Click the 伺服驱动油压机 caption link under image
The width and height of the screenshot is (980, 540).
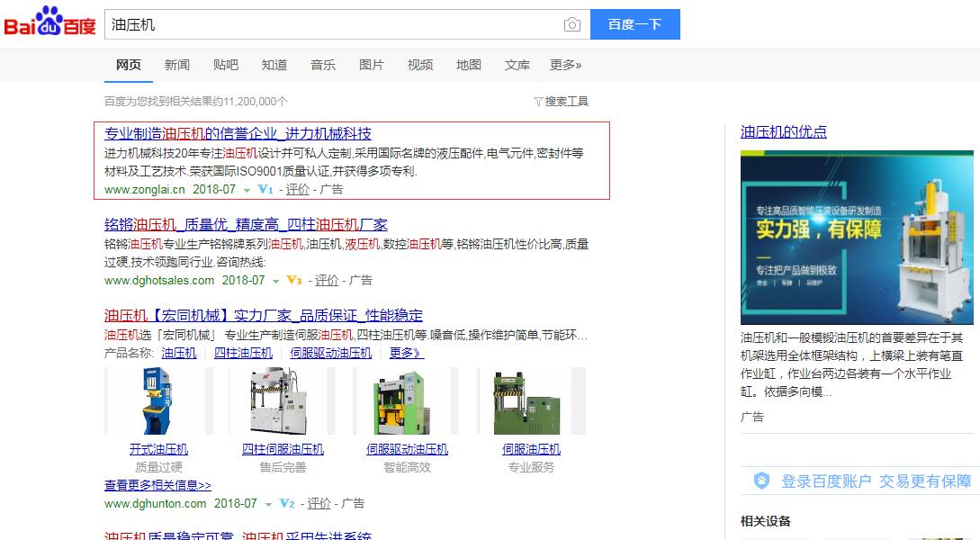pos(407,449)
